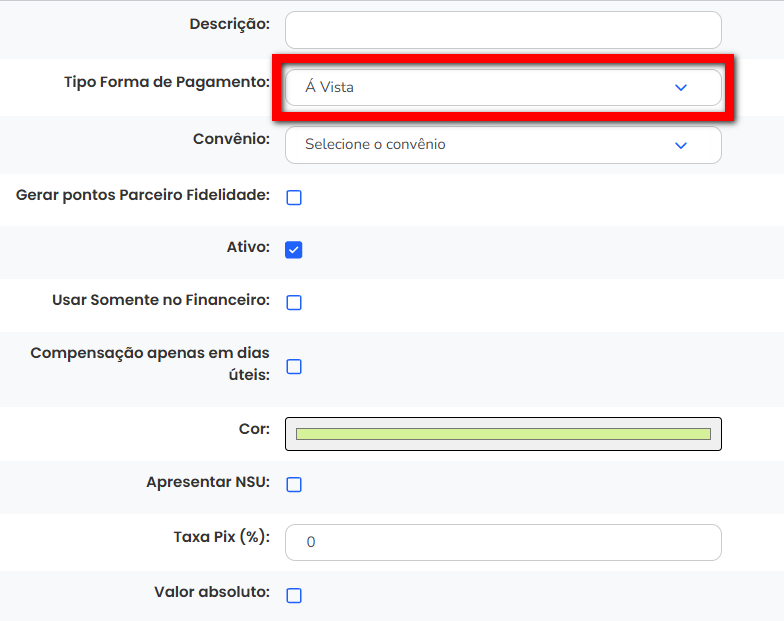Enable Compensação apenas em dias úteis checkbox
Viewport: 784px width, 621px height.
pos(294,367)
